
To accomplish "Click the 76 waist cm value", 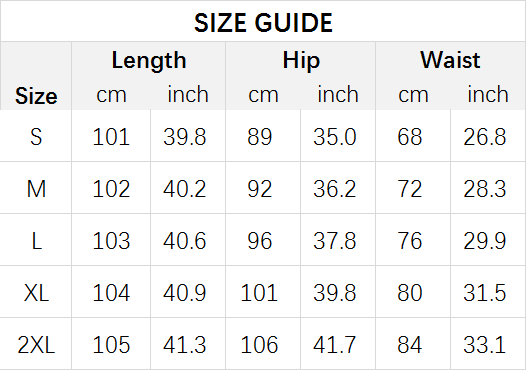I will coord(410,241).
